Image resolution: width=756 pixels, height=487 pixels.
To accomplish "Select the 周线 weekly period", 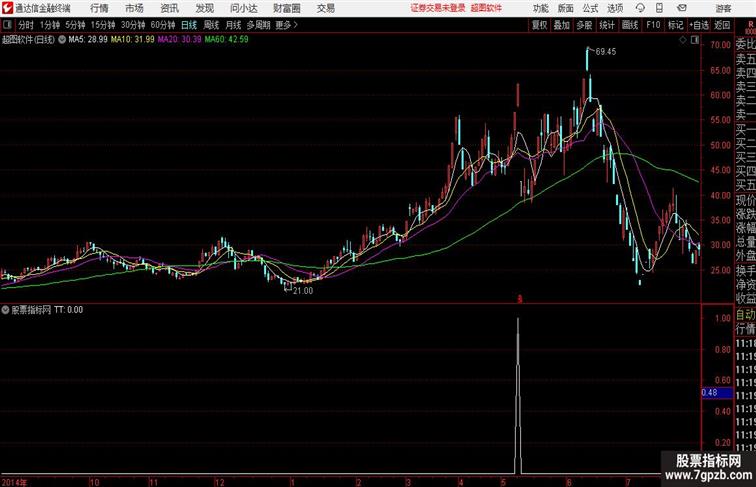I will pyautogui.click(x=211, y=25).
